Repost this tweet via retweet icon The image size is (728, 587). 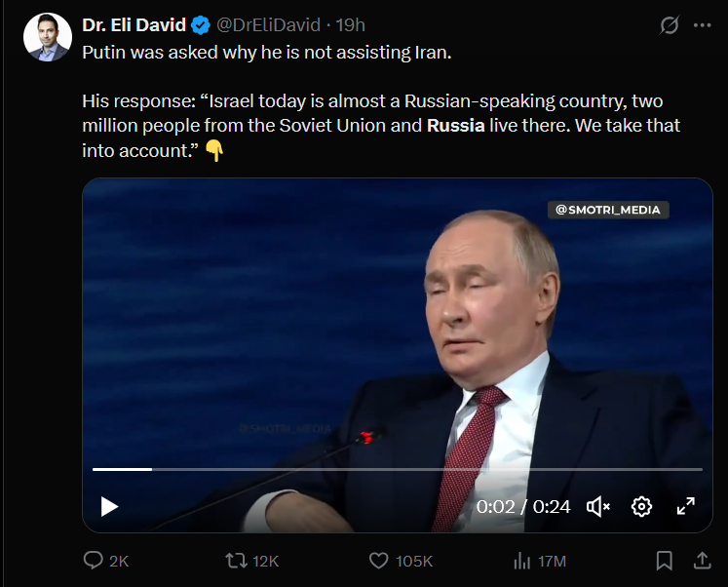tap(236, 561)
